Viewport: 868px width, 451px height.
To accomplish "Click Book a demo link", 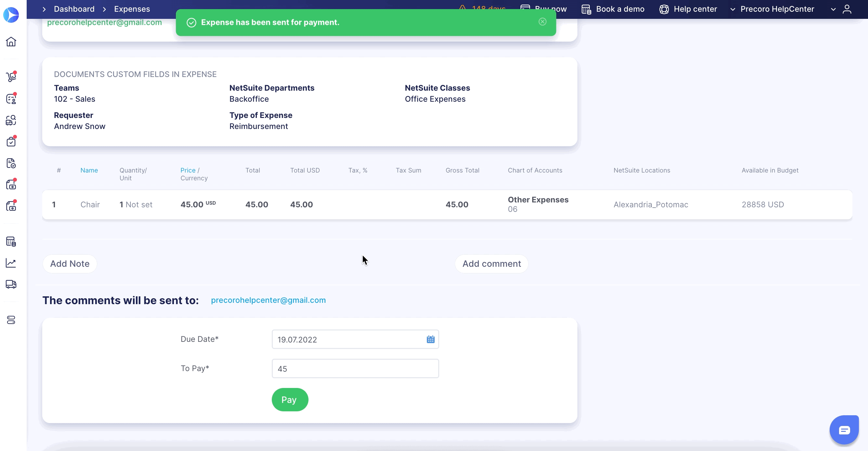I will point(620,9).
